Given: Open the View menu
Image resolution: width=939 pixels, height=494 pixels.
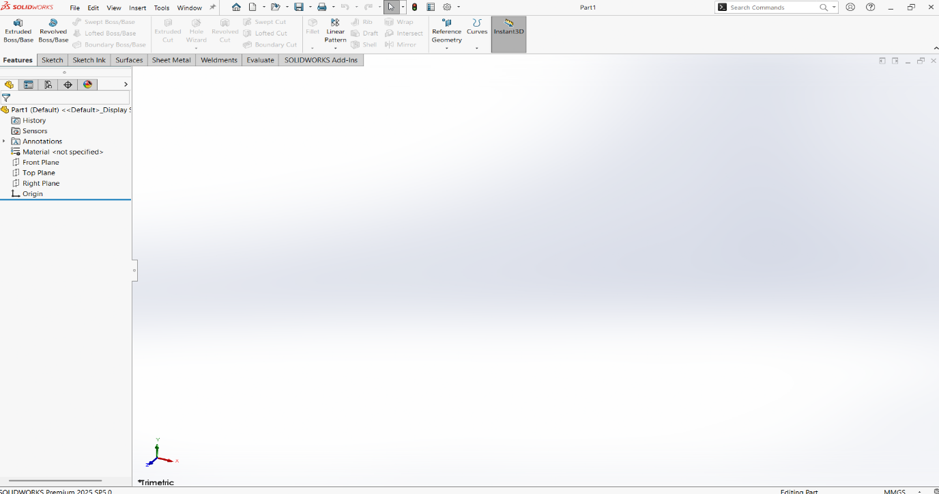Looking at the screenshot, I should point(114,8).
